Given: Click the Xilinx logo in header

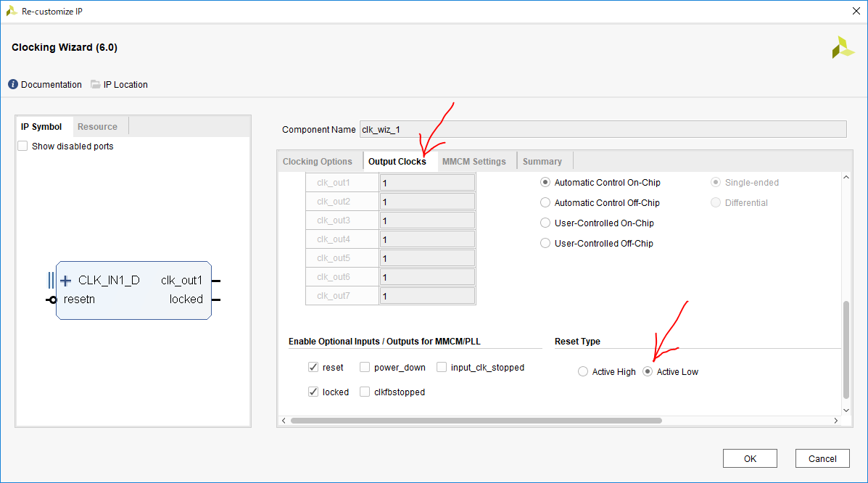Looking at the screenshot, I should click(843, 47).
